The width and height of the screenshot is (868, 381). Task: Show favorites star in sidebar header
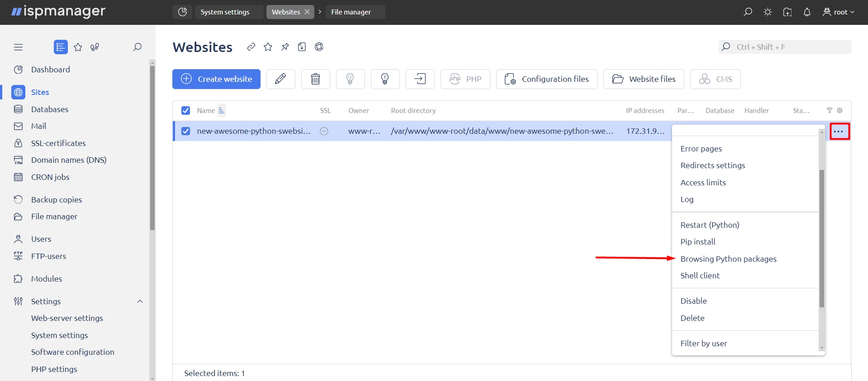coord(78,47)
